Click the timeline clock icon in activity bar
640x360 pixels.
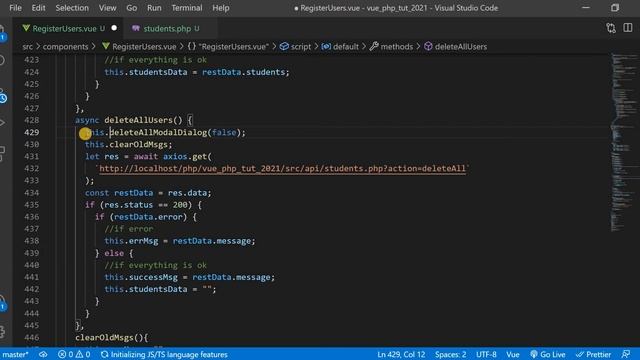pos(3,98)
